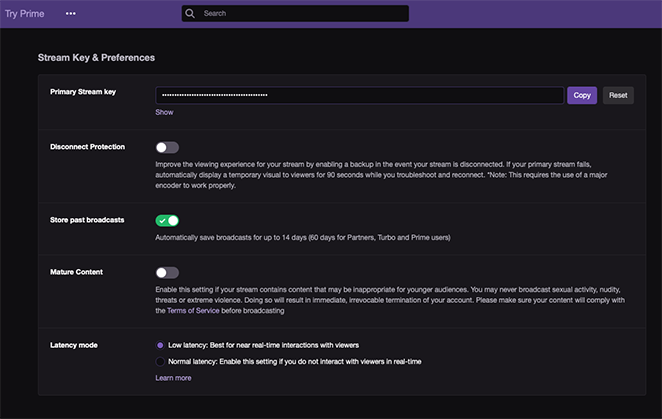The image size is (662, 419).
Task: Disable the Store past broadcasts toggle
Action: 167,220
